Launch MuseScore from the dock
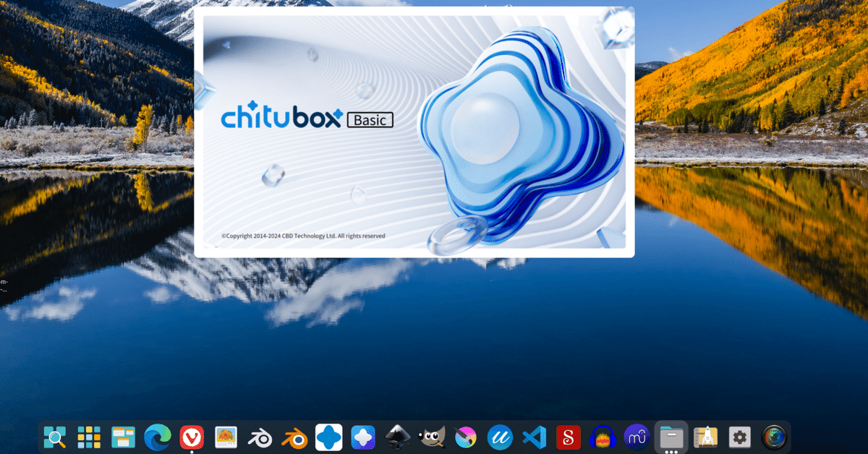Image resolution: width=868 pixels, height=454 pixels. (637, 437)
